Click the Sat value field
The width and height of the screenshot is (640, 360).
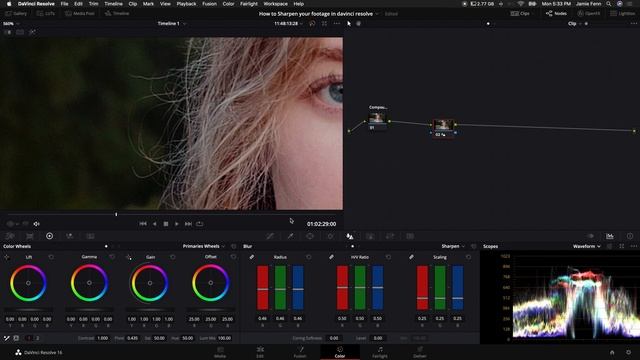(x=159, y=338)
